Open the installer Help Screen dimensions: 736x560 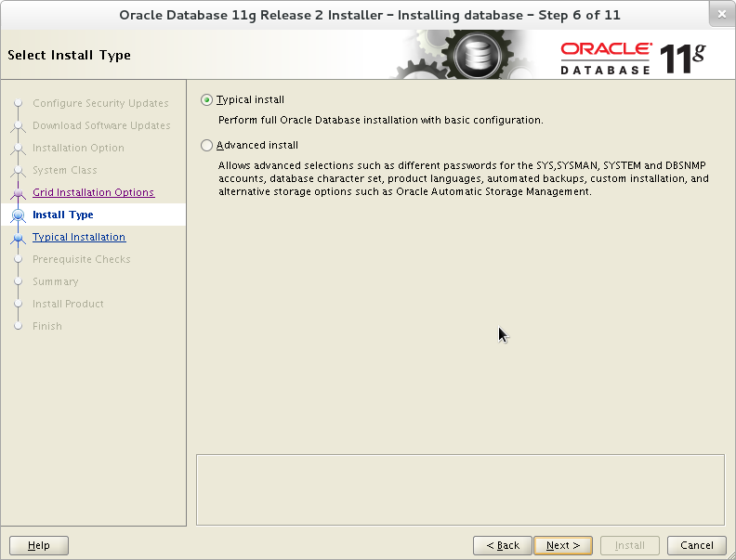tap(39, 545)
